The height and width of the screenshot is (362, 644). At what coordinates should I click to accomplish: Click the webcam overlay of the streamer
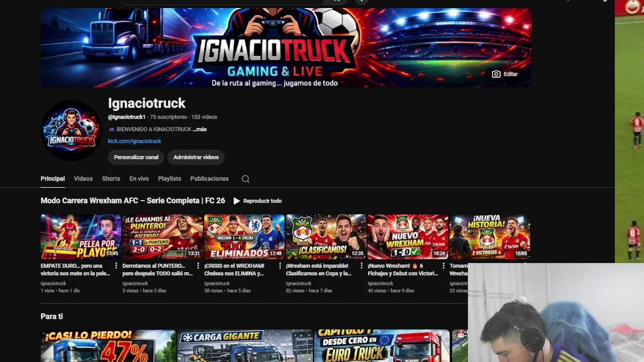pos(556,313)
